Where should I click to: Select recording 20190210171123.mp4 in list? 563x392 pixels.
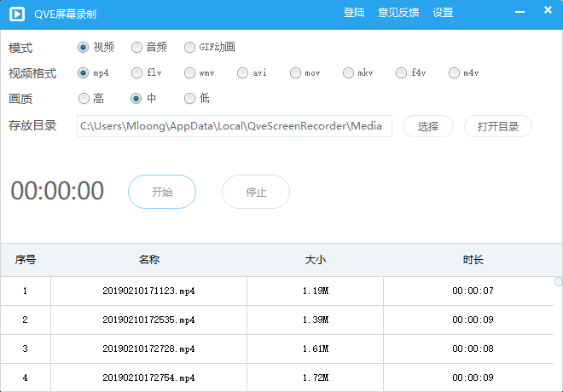tap(148, 291)
